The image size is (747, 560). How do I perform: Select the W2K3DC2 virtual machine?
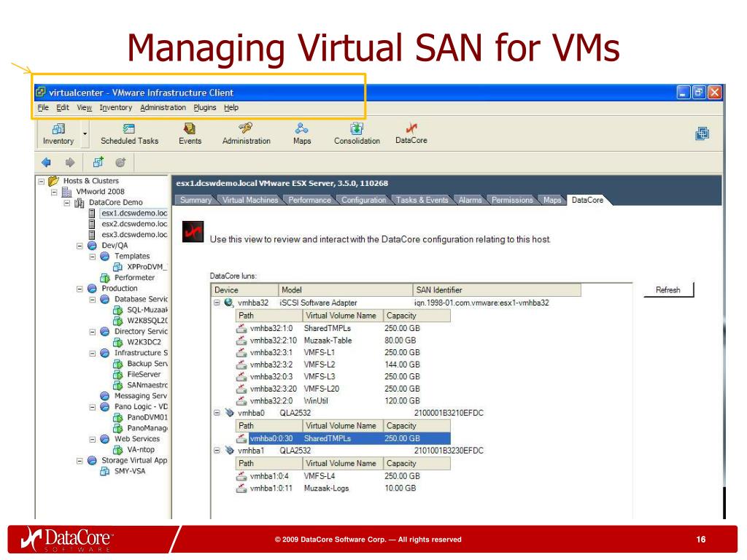144,342
